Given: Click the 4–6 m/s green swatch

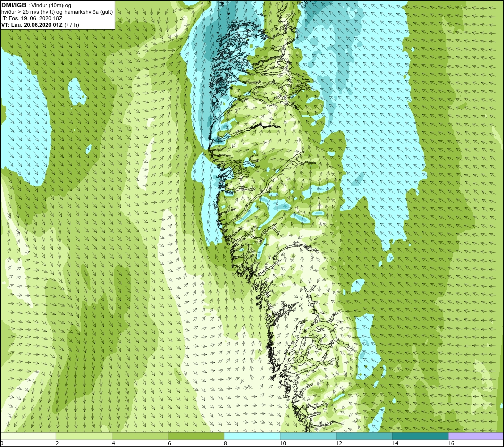Looking at the screenshot, I should 140,436.
